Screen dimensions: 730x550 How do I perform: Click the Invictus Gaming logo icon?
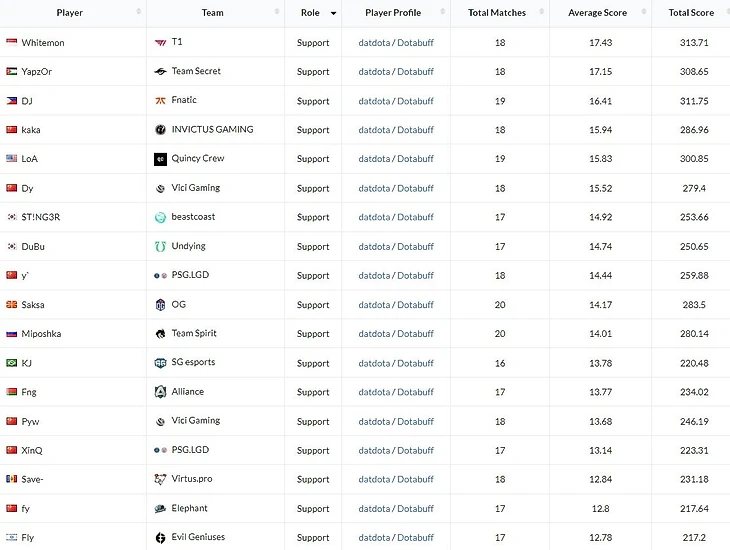pyautogui.click(x=160, y=130)
